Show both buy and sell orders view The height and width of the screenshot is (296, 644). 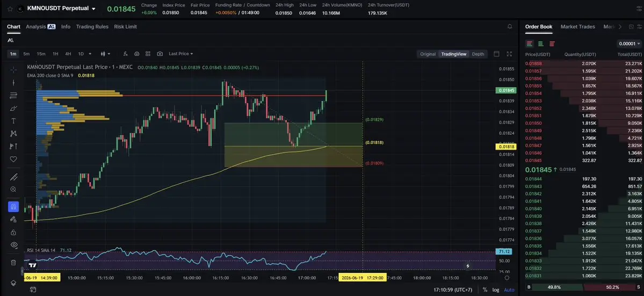pos(530,44)
